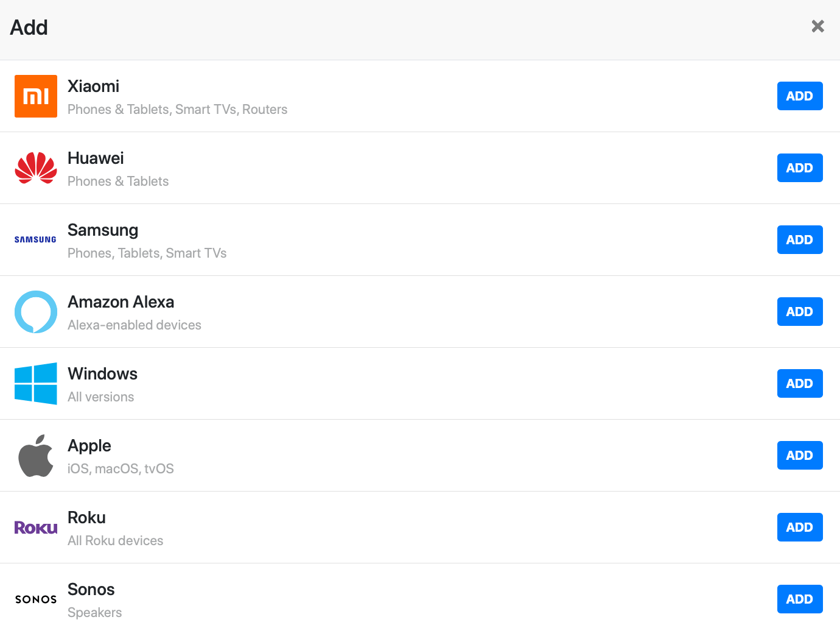Add Amazon Alexa to the list
This screenshot has width=840, height=628.
(800, 312)
